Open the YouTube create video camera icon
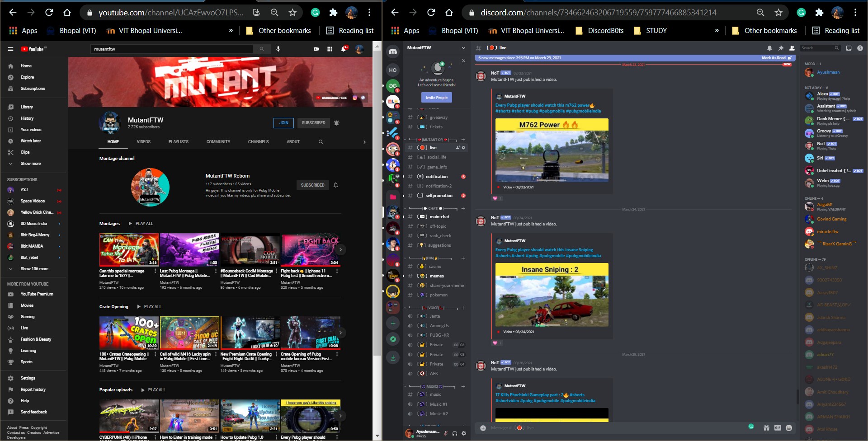868x441 pixels. click(x=316, y=49)
